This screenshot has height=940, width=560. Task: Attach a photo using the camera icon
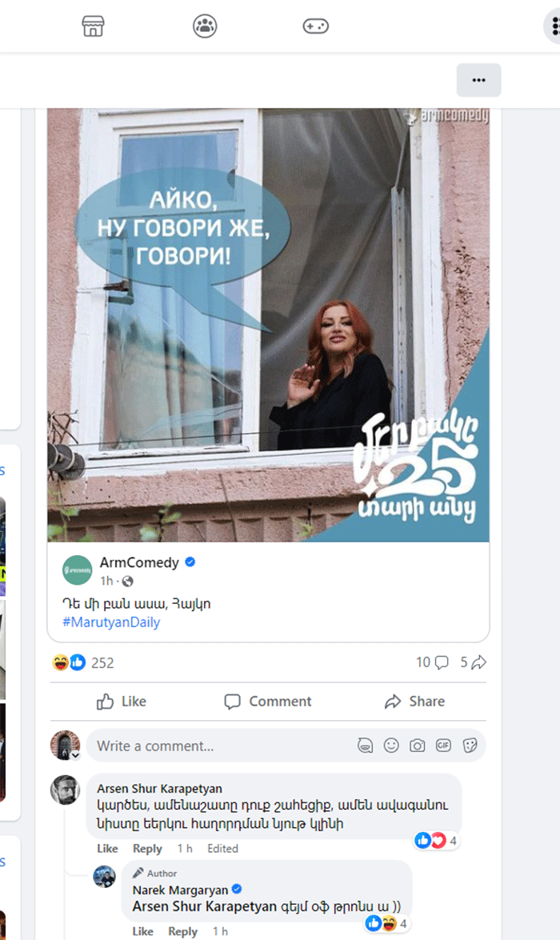418,745
